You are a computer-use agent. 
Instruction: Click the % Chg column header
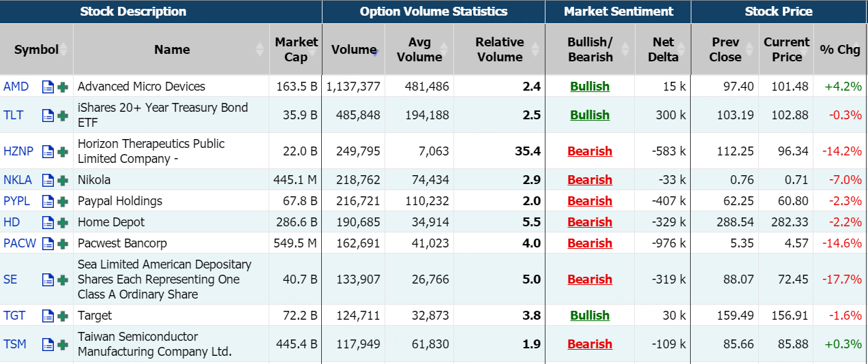tap(839, 50)
